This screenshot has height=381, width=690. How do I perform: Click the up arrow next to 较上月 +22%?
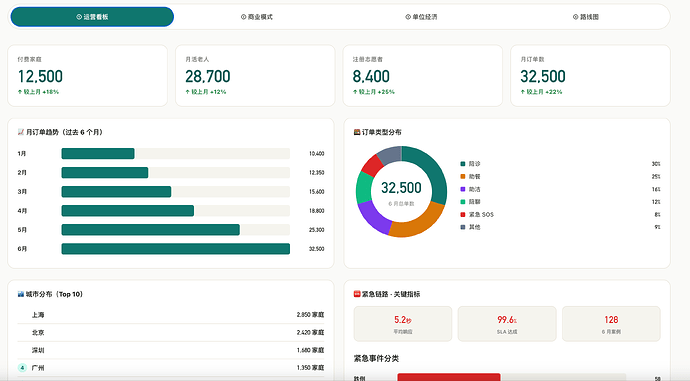click(523, 92)
